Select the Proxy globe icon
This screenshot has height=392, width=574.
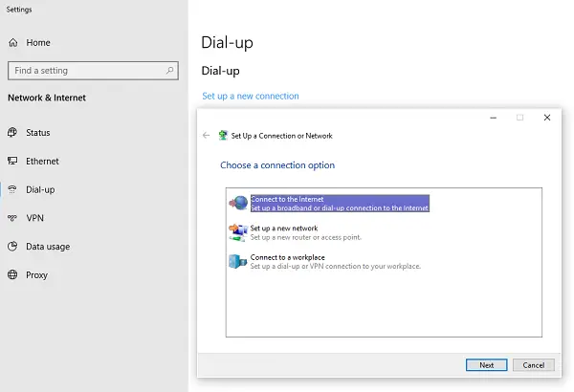click(12, 274)
